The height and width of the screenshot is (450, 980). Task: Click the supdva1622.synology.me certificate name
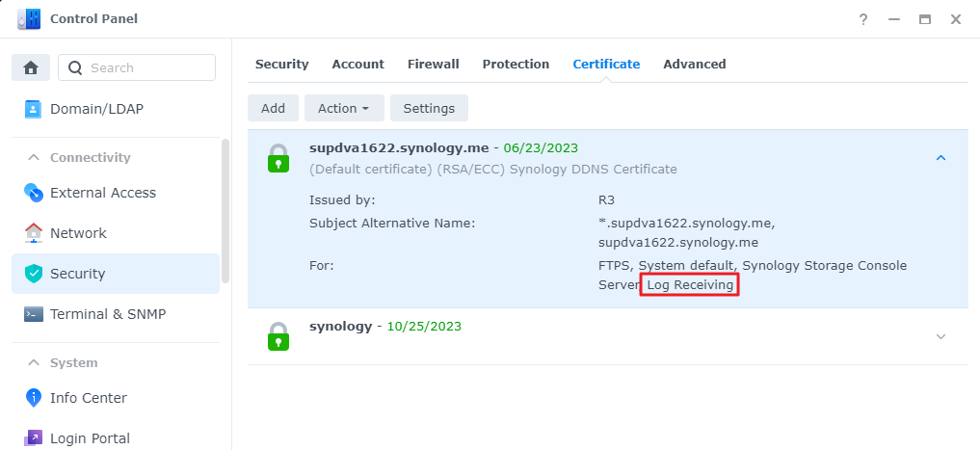coord(399,148)
